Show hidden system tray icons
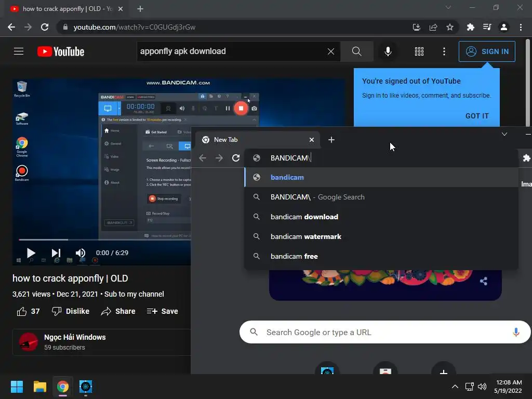Screen dimensions: 532x399 pyautogui.click(x=455, y=387)
